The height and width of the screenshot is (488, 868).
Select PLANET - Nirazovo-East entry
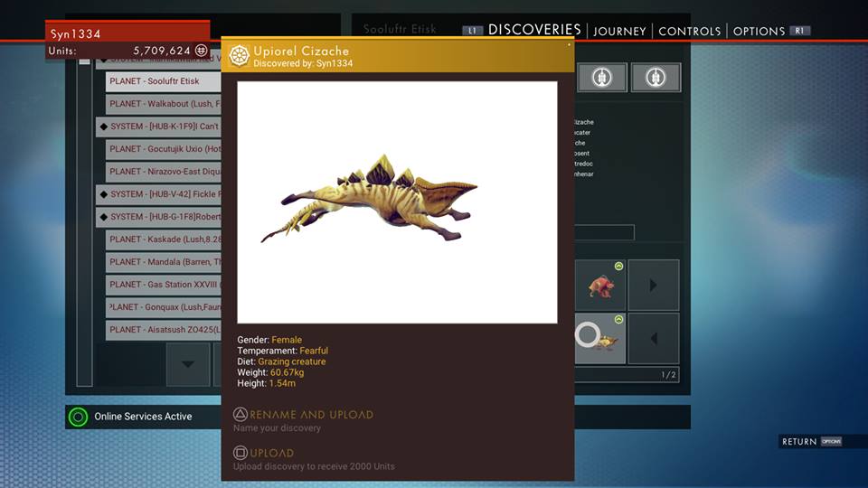(x=164, y=172)
